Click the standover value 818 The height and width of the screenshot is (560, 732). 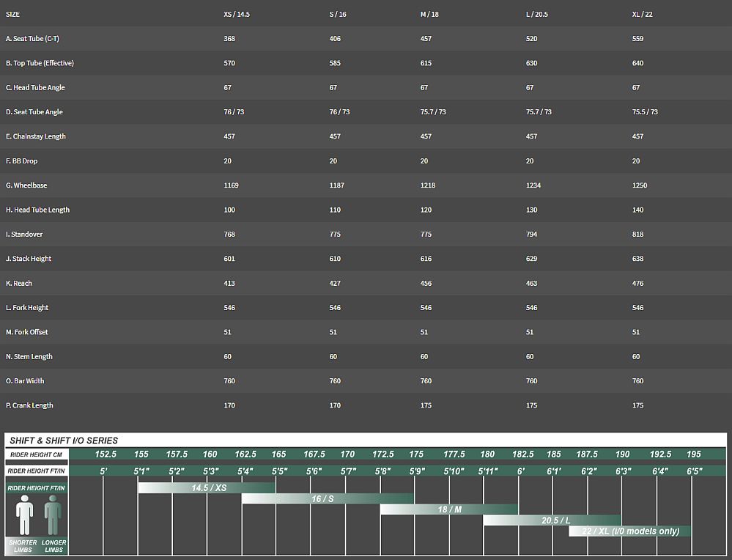[637, 234]
